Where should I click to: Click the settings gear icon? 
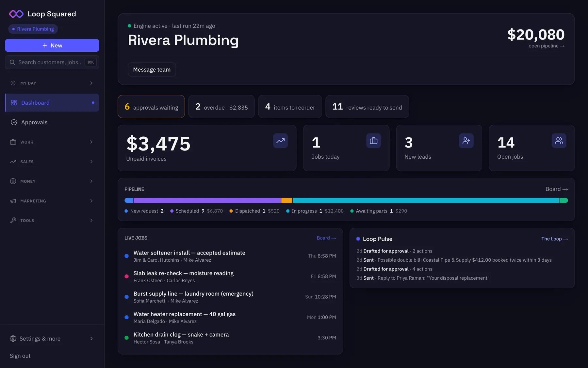coord(13,339)
